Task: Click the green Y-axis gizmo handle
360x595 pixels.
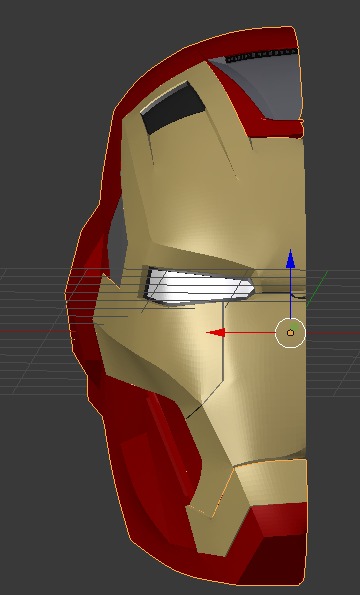Action: (294, 326)
